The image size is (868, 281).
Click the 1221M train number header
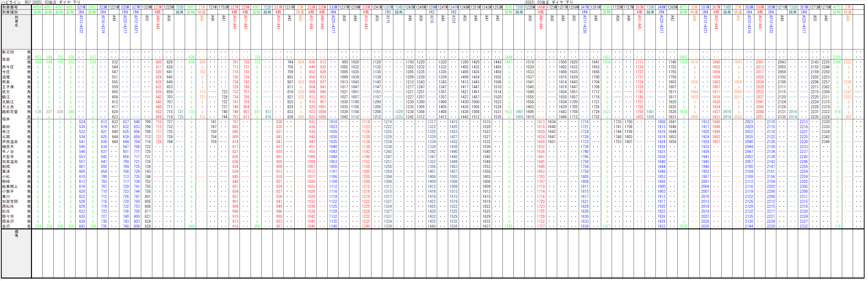pos(114,7)
